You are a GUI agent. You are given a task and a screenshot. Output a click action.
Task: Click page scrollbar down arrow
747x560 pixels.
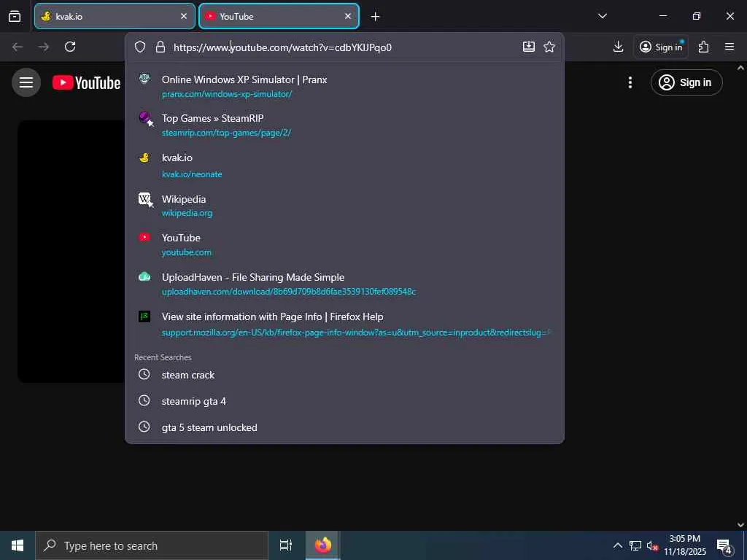coord(741,525)
